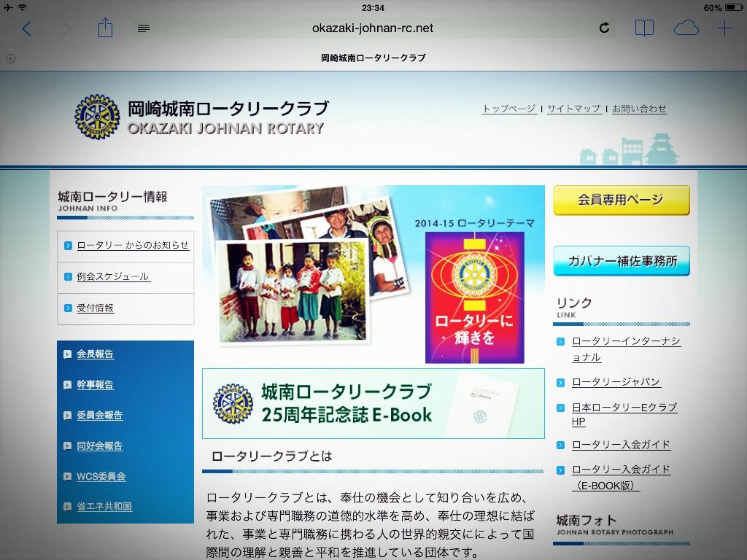Open 省エネ共和国 menu item

pos(104,507)
